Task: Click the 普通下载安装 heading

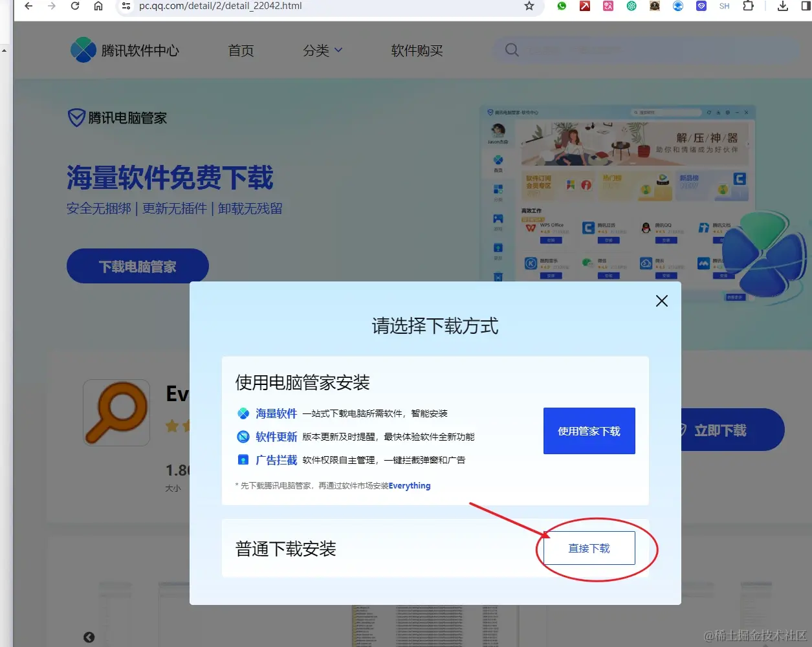Action: pos(285,549)
